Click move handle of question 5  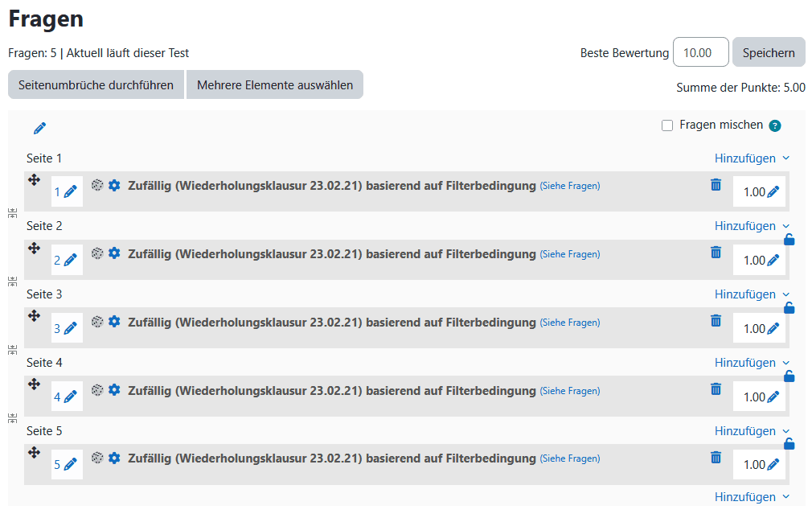[x=35, y=452]
